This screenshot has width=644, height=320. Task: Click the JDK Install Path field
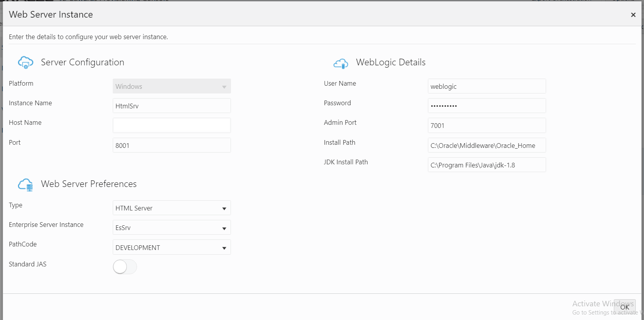point(487,165)
